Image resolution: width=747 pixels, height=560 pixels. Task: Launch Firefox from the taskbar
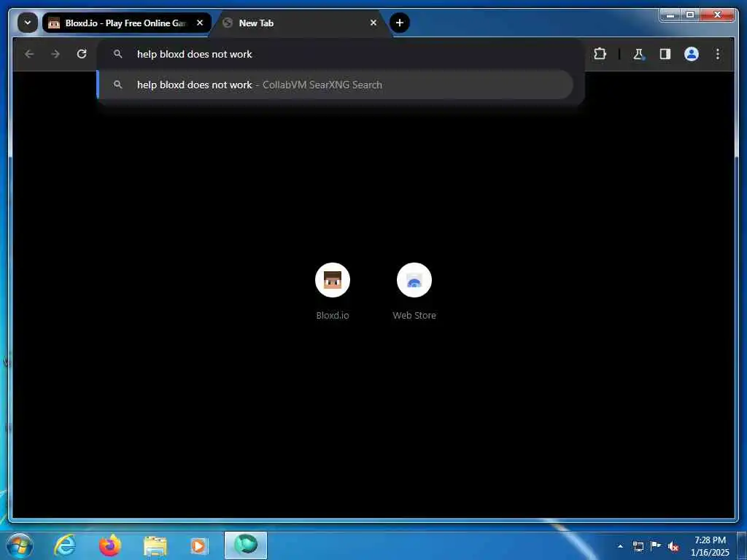click(110, 545)
